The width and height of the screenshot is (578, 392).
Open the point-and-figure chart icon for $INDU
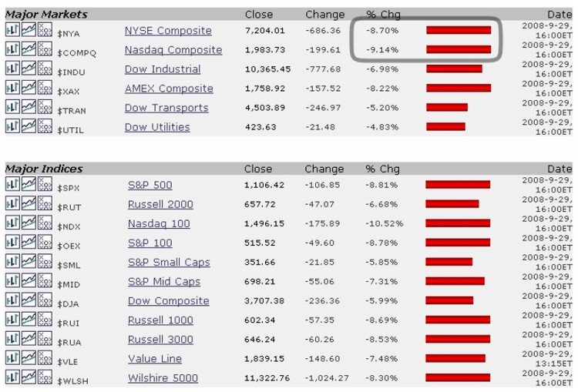[45, 68]
